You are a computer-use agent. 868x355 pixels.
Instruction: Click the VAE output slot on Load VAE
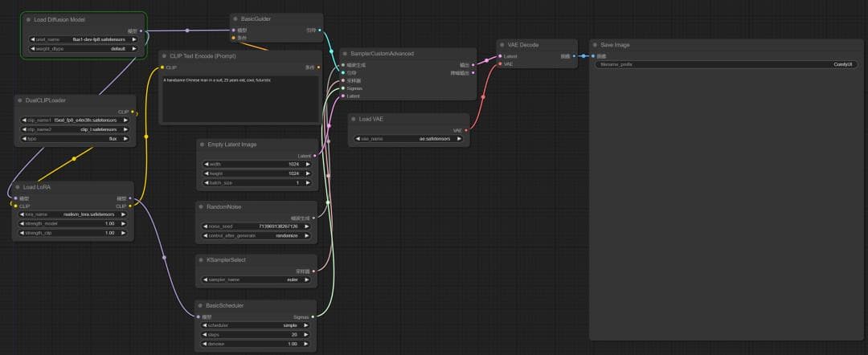pyautogui.click(x=466, y=130)
